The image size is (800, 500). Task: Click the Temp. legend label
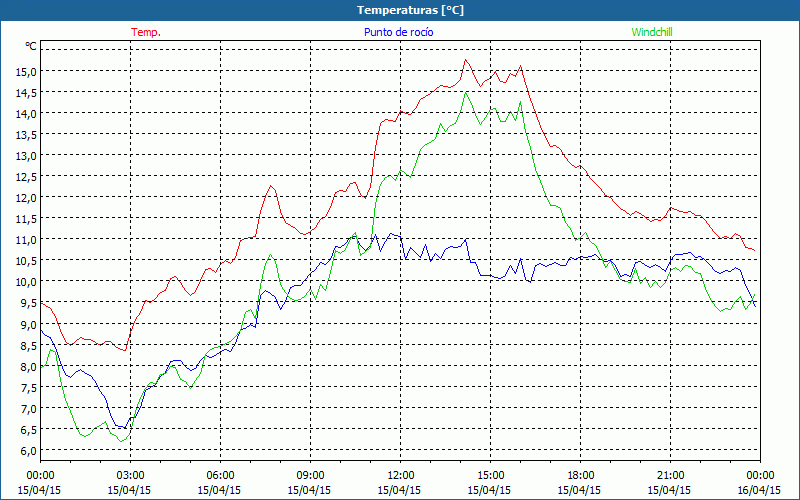coord(146,32)
